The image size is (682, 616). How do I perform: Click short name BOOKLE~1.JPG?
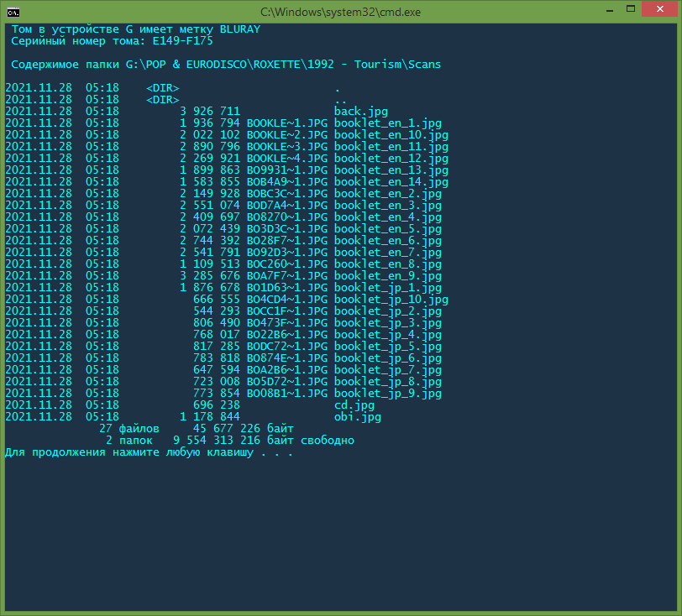tap(287, 123)
